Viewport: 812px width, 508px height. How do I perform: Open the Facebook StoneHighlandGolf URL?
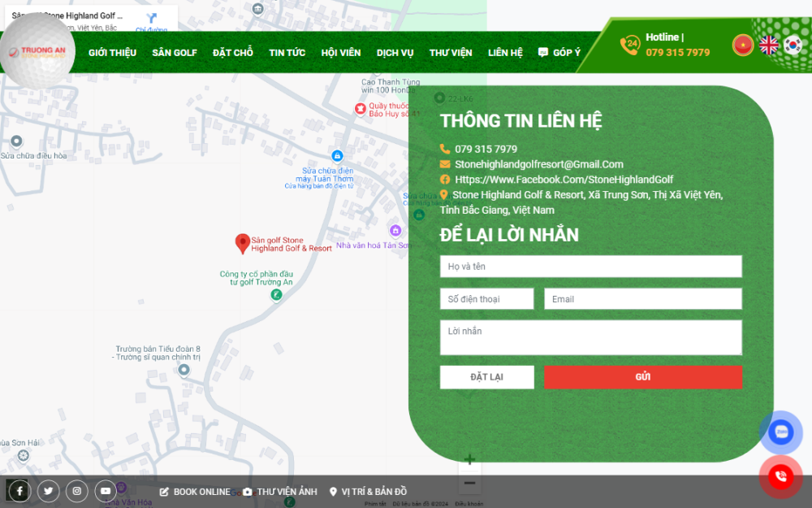564,180
